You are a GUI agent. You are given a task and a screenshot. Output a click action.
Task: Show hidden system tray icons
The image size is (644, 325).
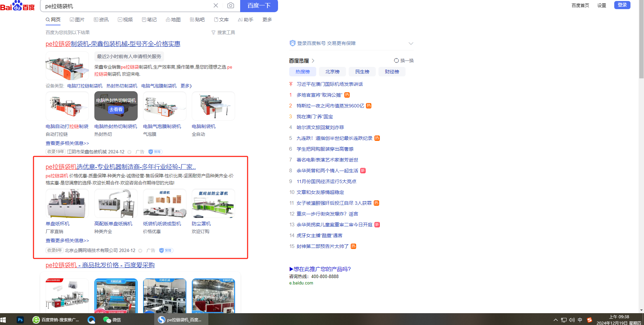click(x=555, y=320)
